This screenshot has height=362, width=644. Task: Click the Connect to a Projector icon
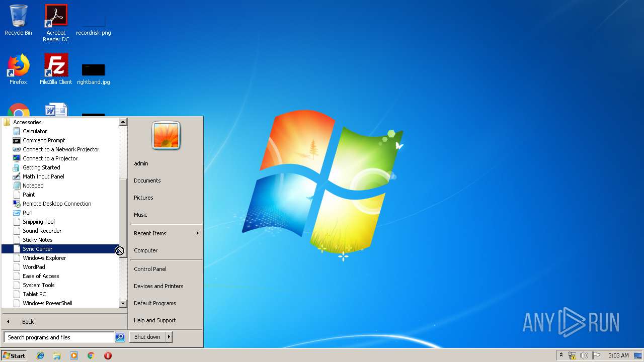pyautogui.click(x=17, y=158)
